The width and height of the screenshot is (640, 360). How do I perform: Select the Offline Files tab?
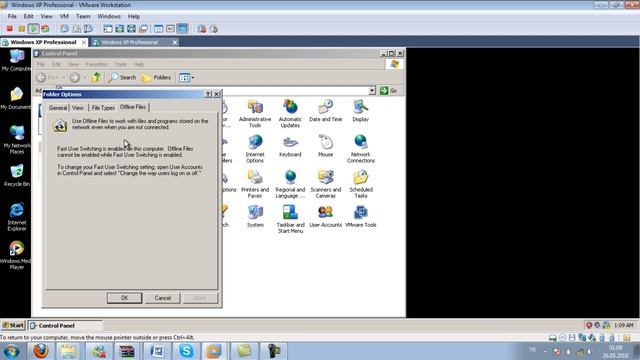click(x=133, y=107)
